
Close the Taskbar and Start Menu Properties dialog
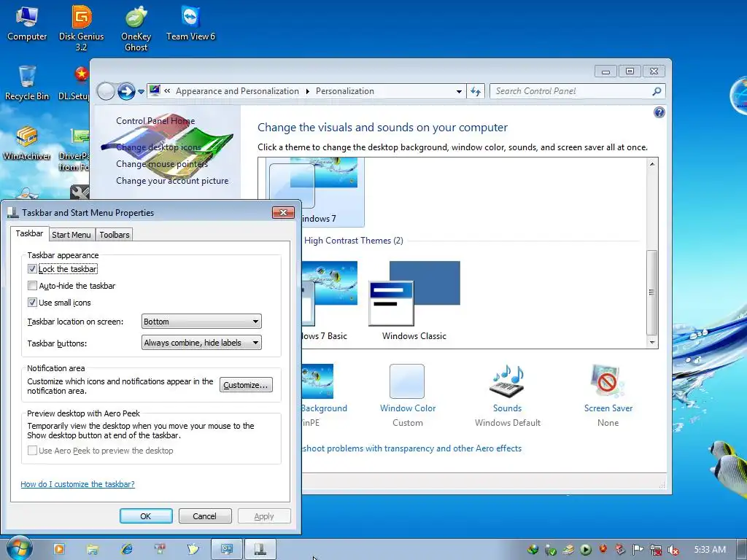[x=283, y=212]
